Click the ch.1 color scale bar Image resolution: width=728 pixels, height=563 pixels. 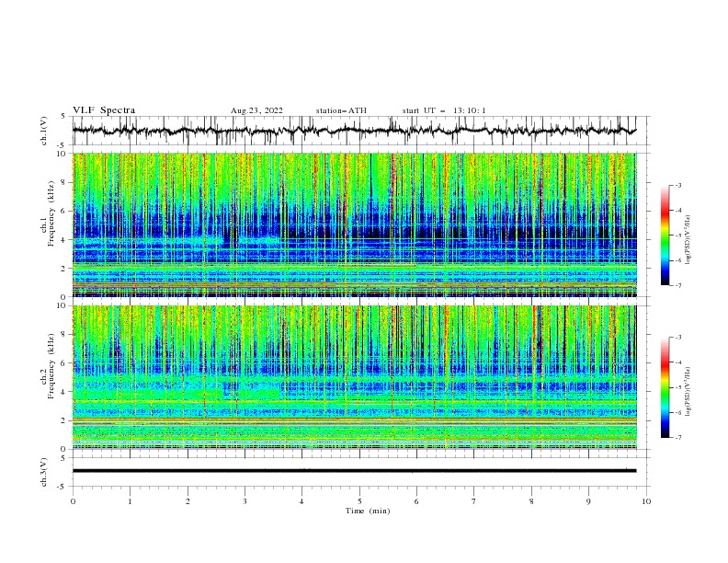[x=665, y=236]
